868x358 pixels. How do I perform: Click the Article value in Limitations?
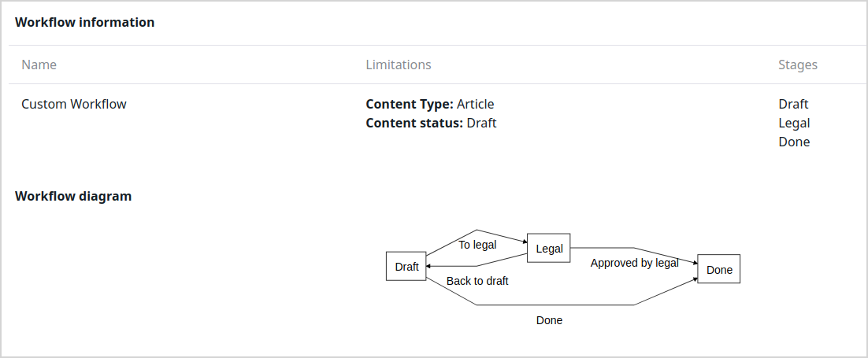pos(475,104)
